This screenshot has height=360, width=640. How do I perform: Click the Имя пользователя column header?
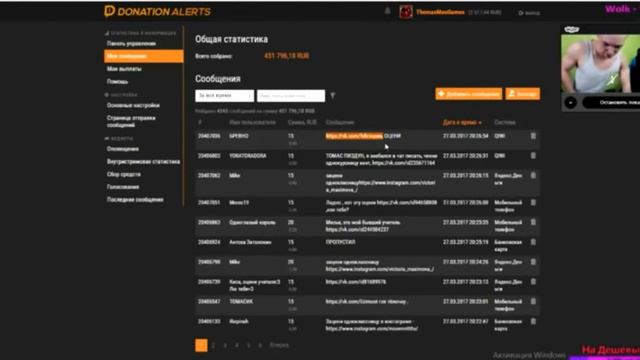point(252,122)
